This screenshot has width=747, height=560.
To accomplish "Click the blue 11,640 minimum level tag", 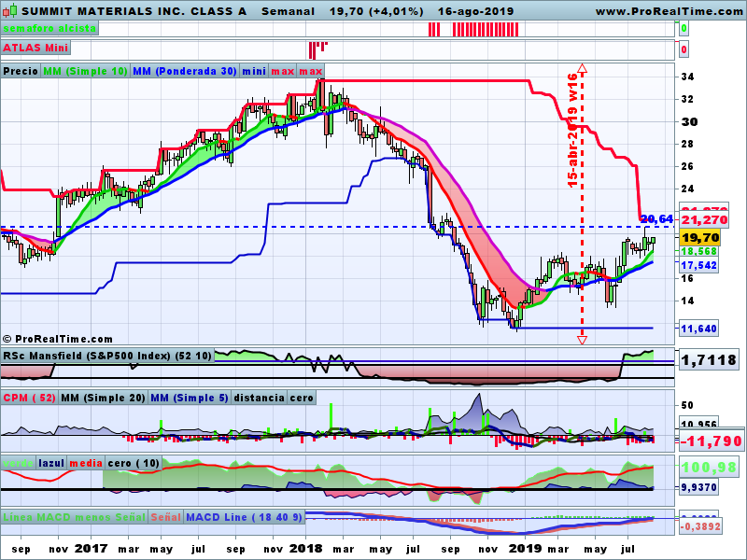I will (698, 329).
